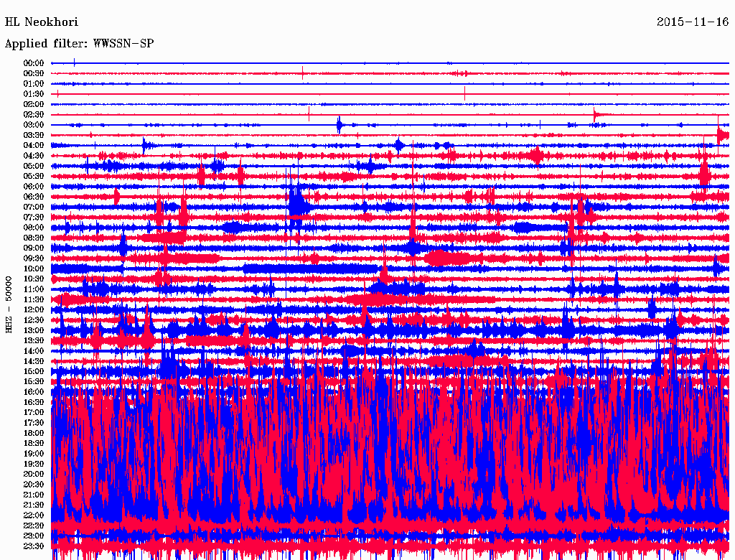Select the 06:00 time label
Image resolution: width=735 pixels, height=560 pixels.
[34, 187]
